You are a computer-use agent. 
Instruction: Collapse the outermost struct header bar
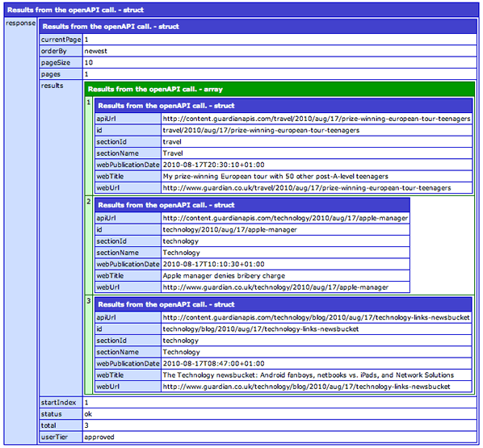tap(241, 10)
